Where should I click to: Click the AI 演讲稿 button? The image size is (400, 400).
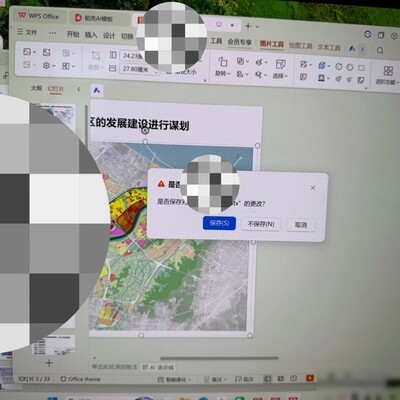pos(158,367)
